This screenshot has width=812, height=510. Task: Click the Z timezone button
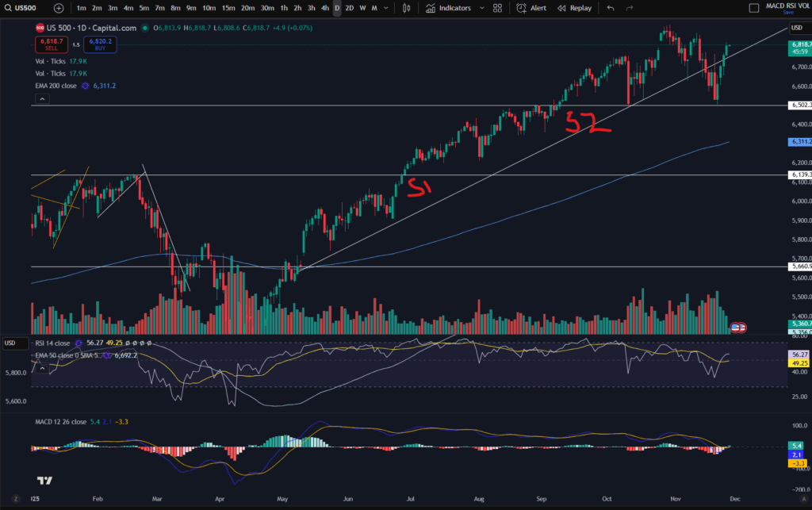click(16, 499)
